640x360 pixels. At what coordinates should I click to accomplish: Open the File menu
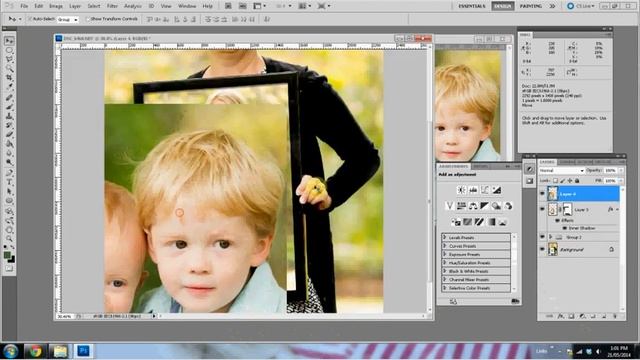24,6
